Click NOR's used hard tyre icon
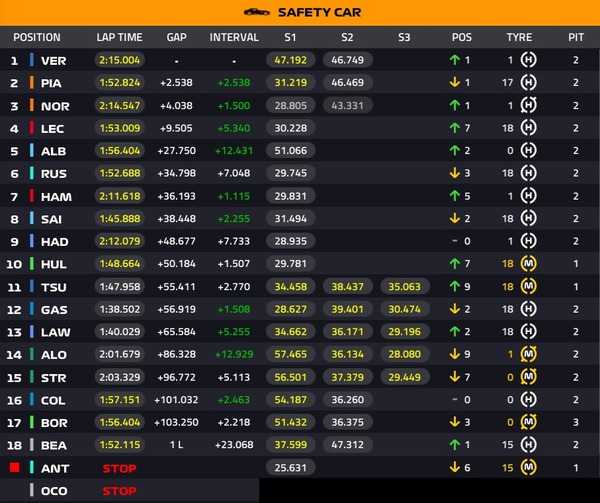The height and width of the screenshot is (503, 600). [x=528, y=105]
